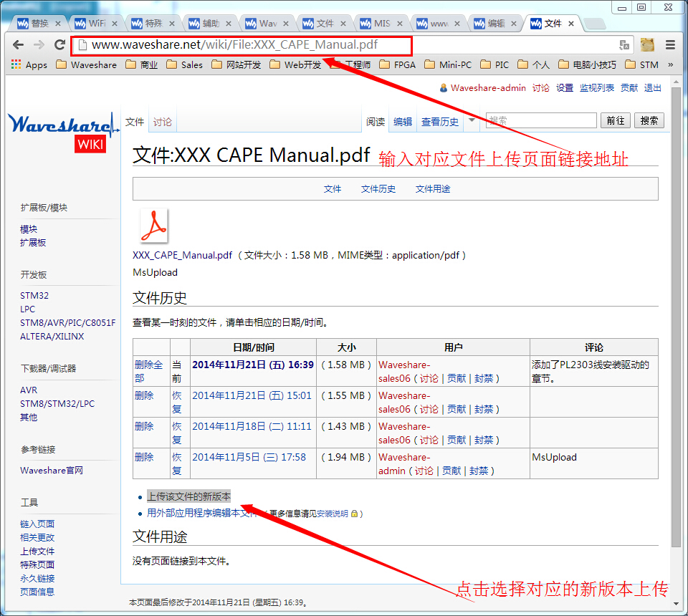Switch to the Wav browser tab

(263, 24)
